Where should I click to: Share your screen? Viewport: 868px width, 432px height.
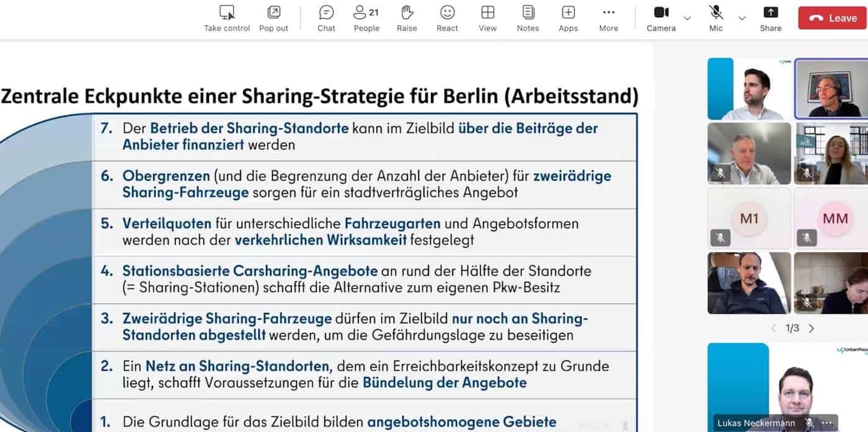(x=770, y=13)
